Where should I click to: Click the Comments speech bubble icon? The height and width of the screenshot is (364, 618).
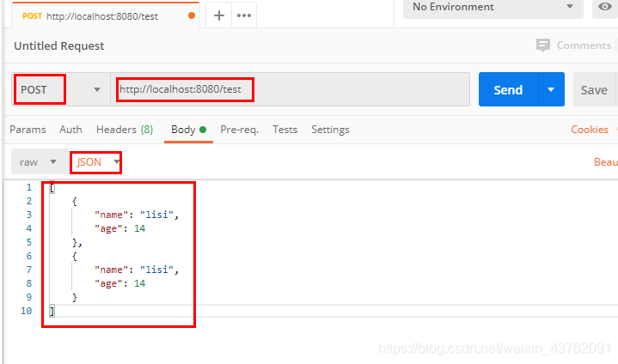point(542,45)
